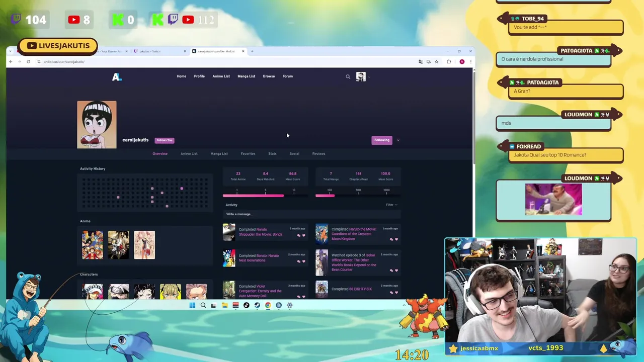Reload the page with the refresh icon
The height and width of the screenshot is (362, 644).
tap(28, 62)
